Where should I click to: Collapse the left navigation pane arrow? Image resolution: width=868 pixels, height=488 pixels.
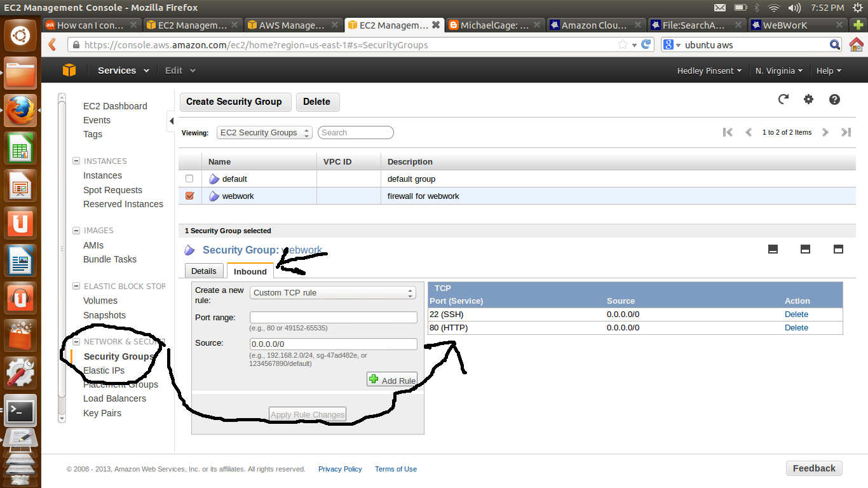[x=171, y=121]
